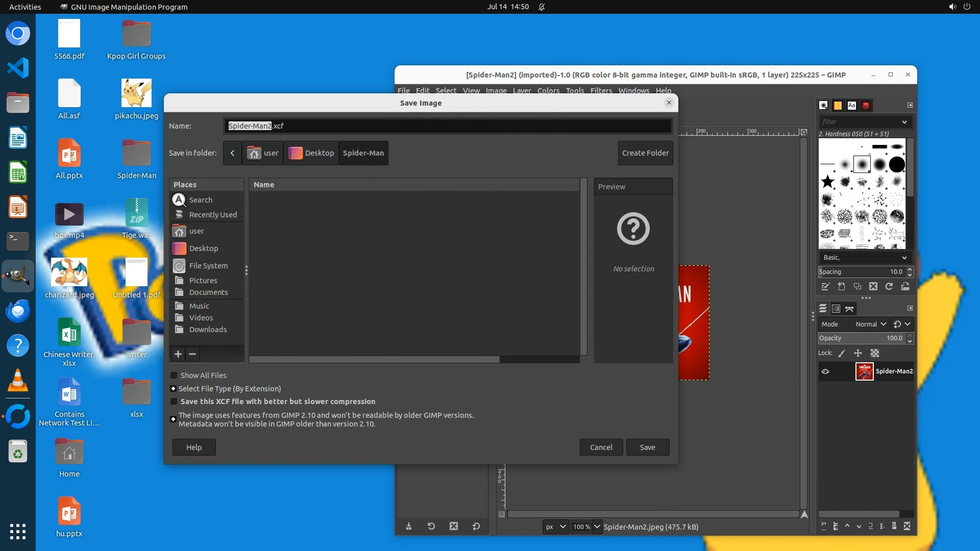This screenshot has height=551, width=980.
Task: Switch to the Paths tab icon
Action: (x=849, y=309)
